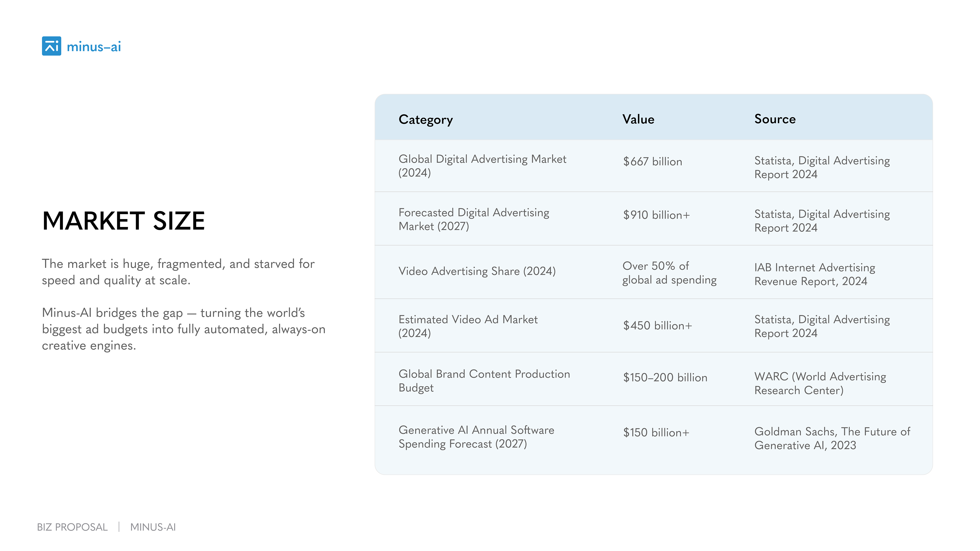Select the Estimated Video Ad Market cell
980x551 pixels.
(x=468, y=326)
